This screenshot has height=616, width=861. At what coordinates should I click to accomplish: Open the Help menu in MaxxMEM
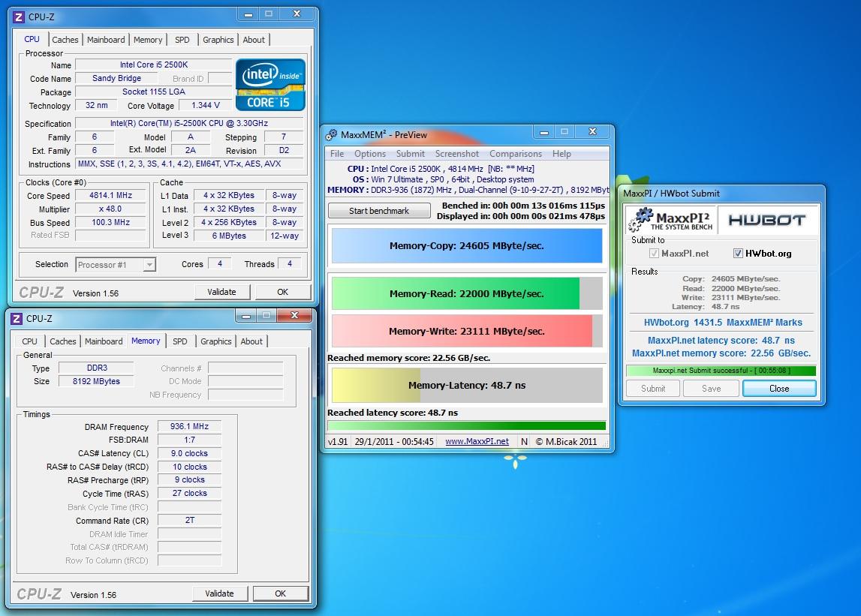pos(561,154)
